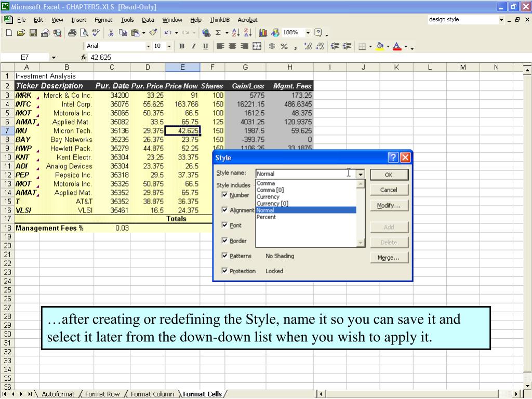Open the Style name dropdown arrow
This screenshot has width=532, height=399.
[x=361, y=174]
